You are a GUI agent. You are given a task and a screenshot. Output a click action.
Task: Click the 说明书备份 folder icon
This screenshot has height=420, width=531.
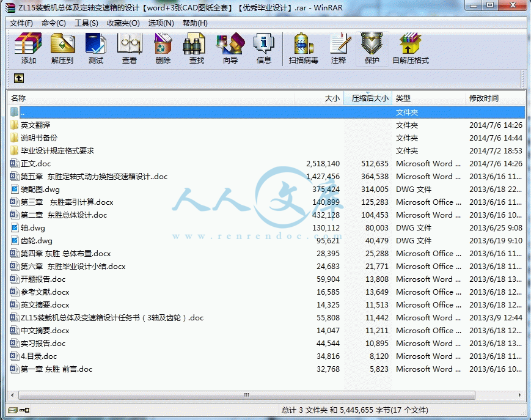tap(14, 138)
